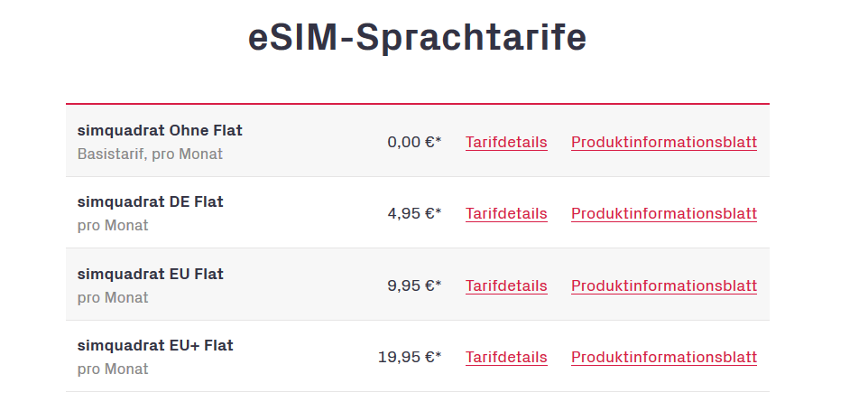The width and height of the screenshot is (868, 402).
Task: Click the 4,95 € price
Action: point(414,213)
